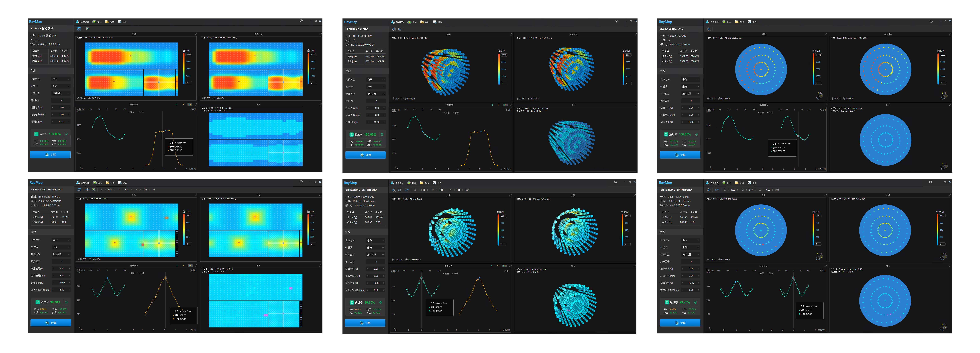Open % 差异 dropdown in the SRTMap2ND heatmap window
This screenshot has width=980, height=353.
click(61, 247)
